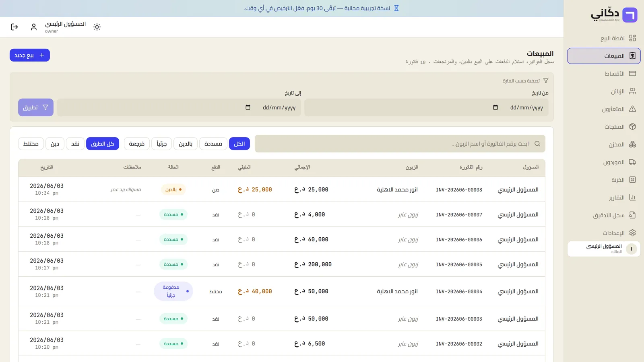Open سجل التدقيق audit log

[x=604, y=215]
